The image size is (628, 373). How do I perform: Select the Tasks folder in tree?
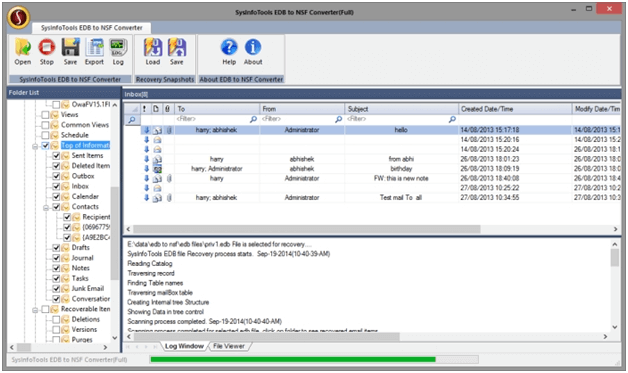pos(80,278)
